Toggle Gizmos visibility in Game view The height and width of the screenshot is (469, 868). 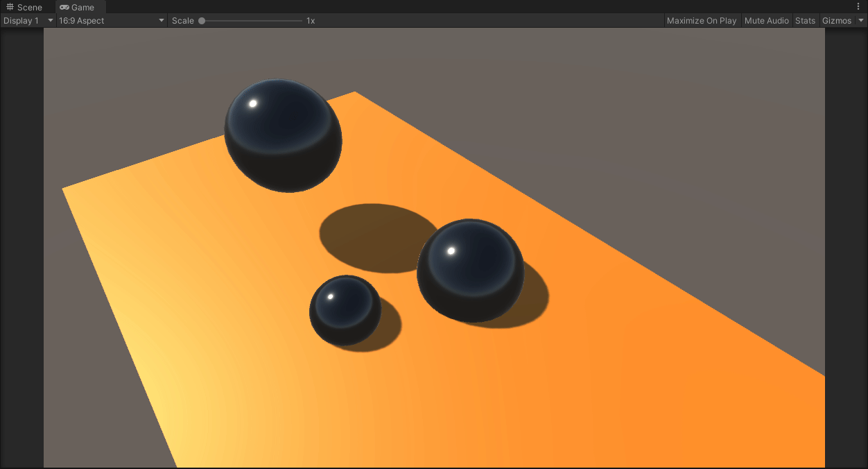(x=837, y=20)
